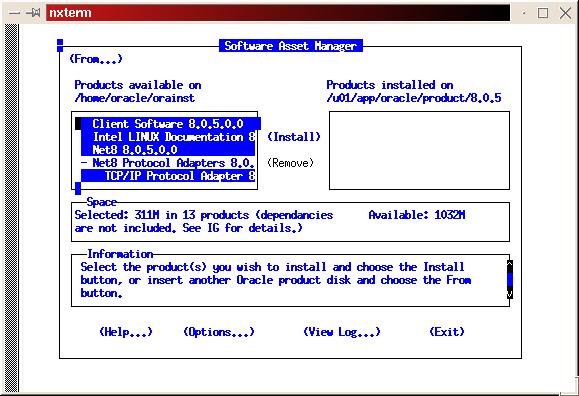Image resolution: width=579 pixels, height=396 pixels.
Task: Select Net8 8.0.5.0.0 product
Action: coord(168,150)
